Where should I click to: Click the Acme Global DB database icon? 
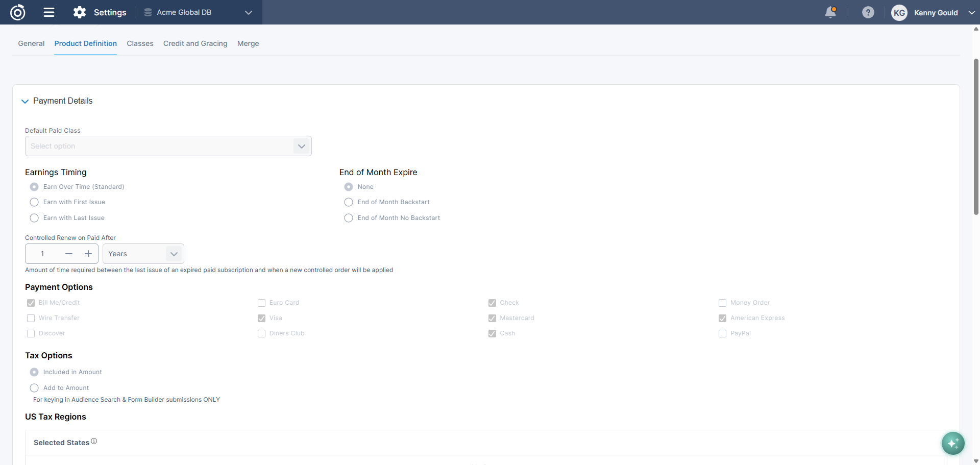coord(148,12)
